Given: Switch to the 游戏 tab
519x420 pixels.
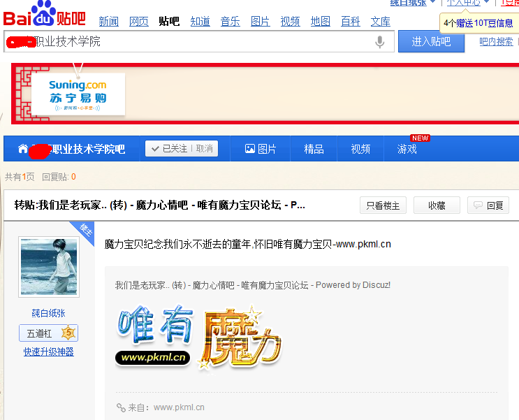Looking at the screenshot, I should pyautogui.click(x=407, y=149).
